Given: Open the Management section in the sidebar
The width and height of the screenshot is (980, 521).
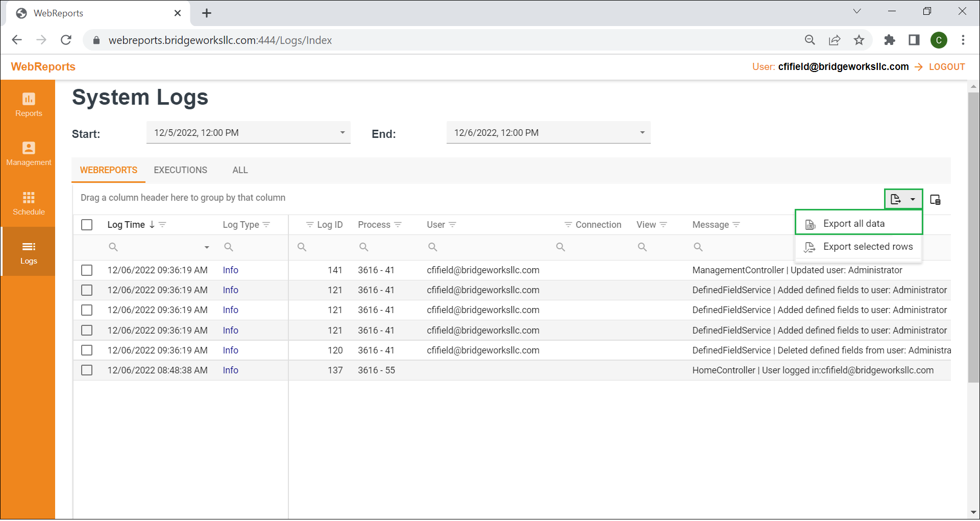Looking at the screenshot, I should 28,154.
